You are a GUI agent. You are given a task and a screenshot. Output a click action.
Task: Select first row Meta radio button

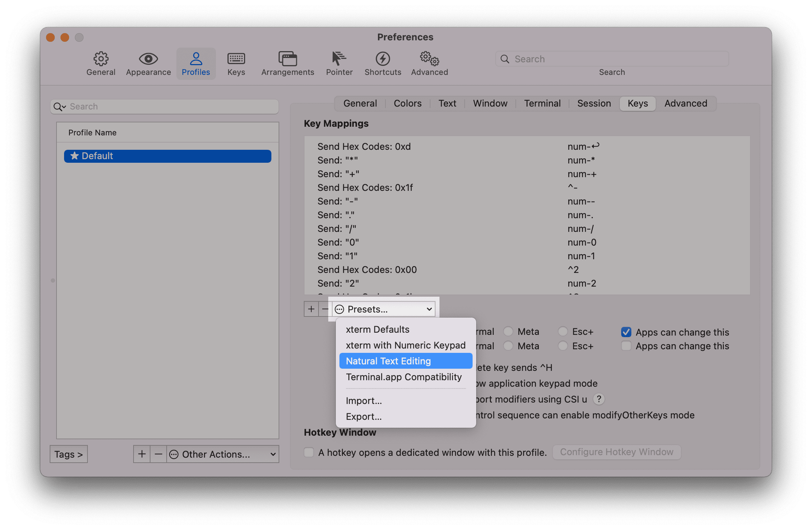(x=508, y=331)
